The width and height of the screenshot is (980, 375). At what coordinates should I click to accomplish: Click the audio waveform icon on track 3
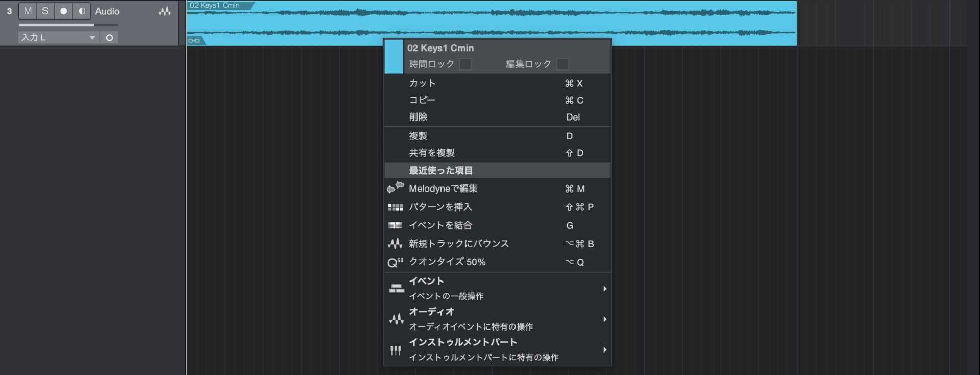pyautogui.click(x=164, y=11)
